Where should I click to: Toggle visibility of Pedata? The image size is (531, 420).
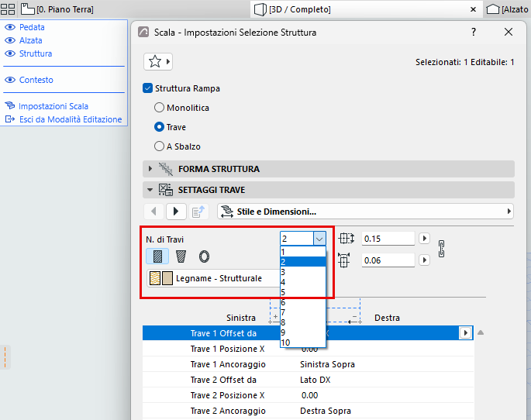click(x=10, y=27)
